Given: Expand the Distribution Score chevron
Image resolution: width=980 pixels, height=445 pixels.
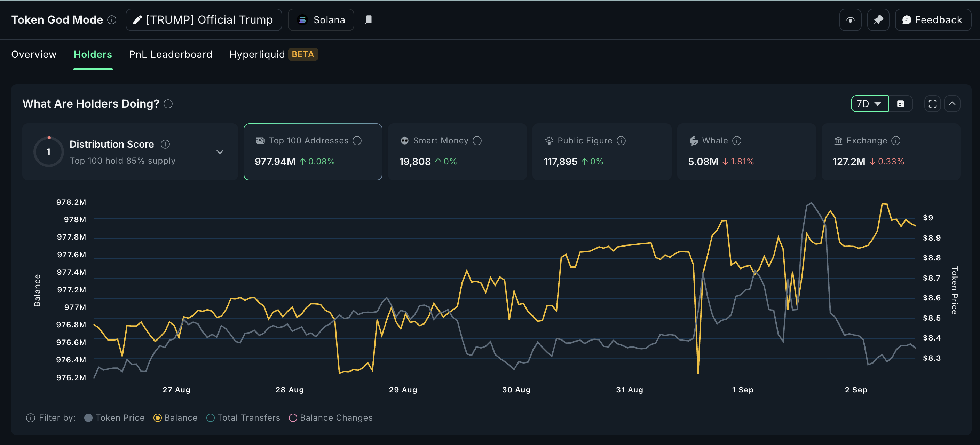Looking at the screenshot, I should [220, 152].
